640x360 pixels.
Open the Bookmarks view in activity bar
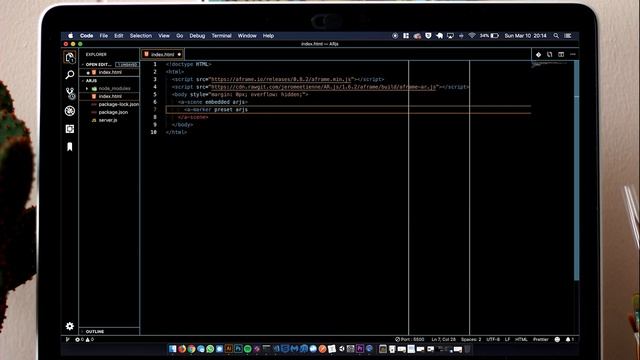(70, 147)
